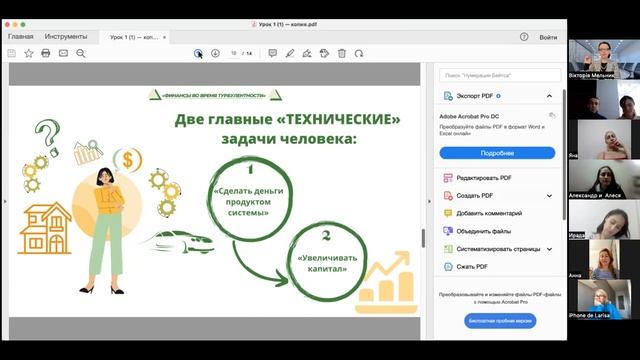Click the rotate page icon

(x=359, y=53)
